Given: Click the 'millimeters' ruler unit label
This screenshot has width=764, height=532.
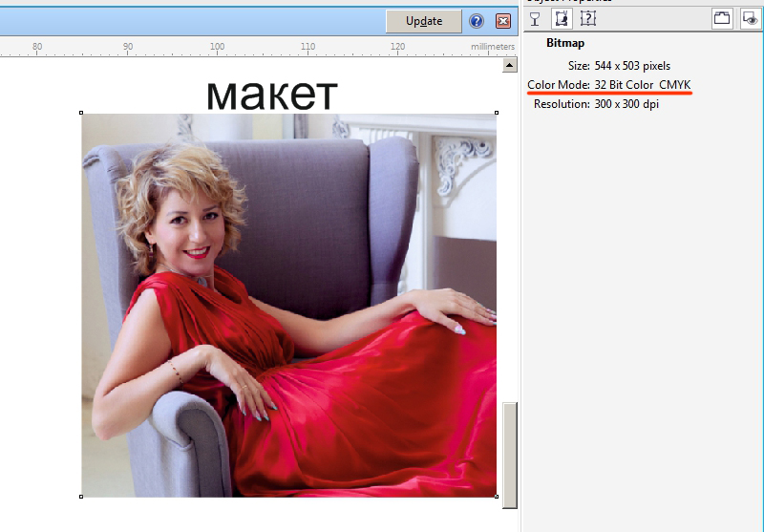Looking at the screenshot, I should coord(493,47).
